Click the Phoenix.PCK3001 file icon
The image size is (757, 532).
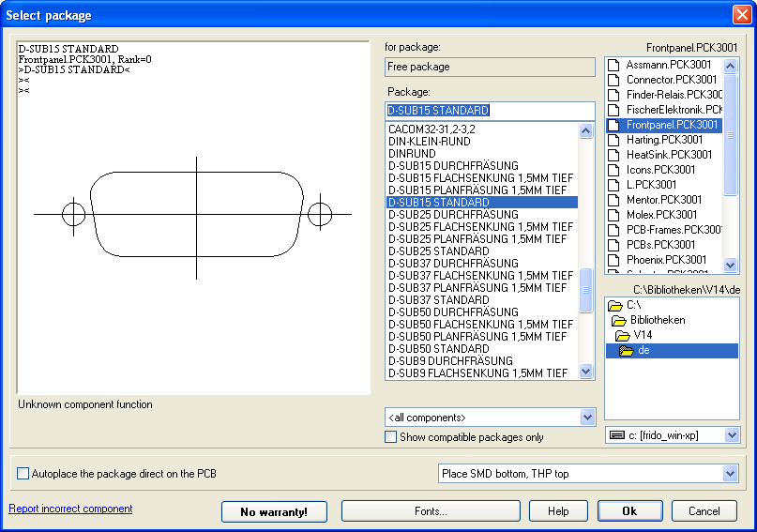(614, 260)
